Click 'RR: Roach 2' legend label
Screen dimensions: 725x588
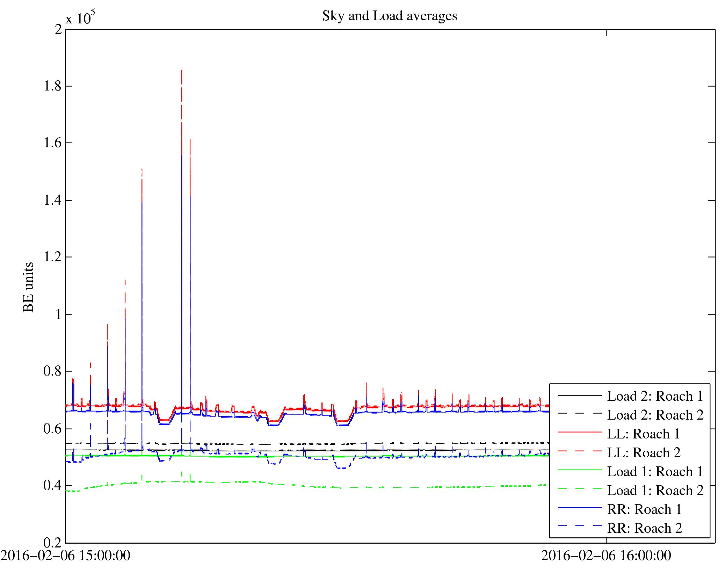(x=644, y=528)
